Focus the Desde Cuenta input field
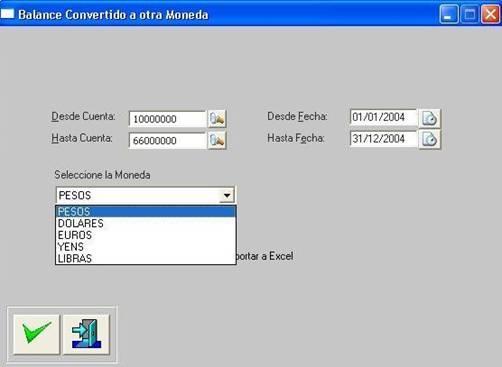 point(168,119)
